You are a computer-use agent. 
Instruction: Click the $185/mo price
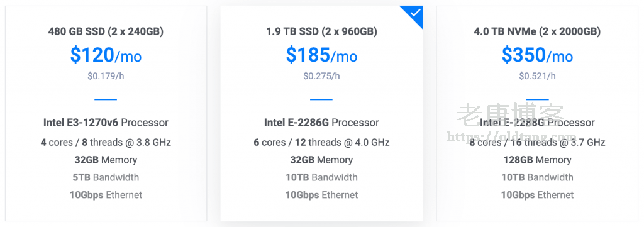click(321, 55)
